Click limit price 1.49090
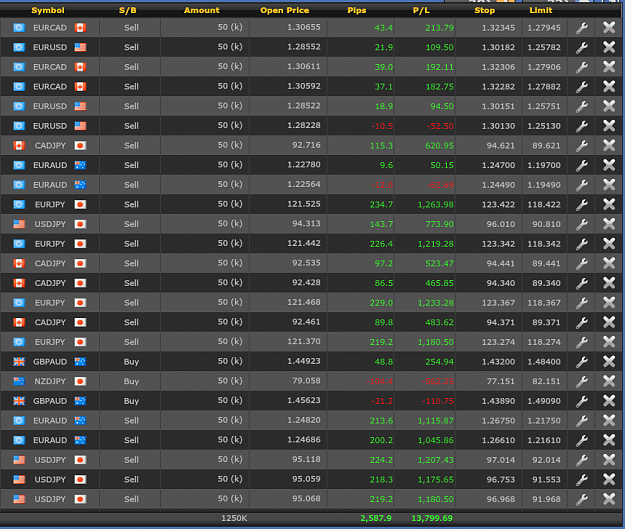Viewport: 625px width, 529px height. (544, 401)
